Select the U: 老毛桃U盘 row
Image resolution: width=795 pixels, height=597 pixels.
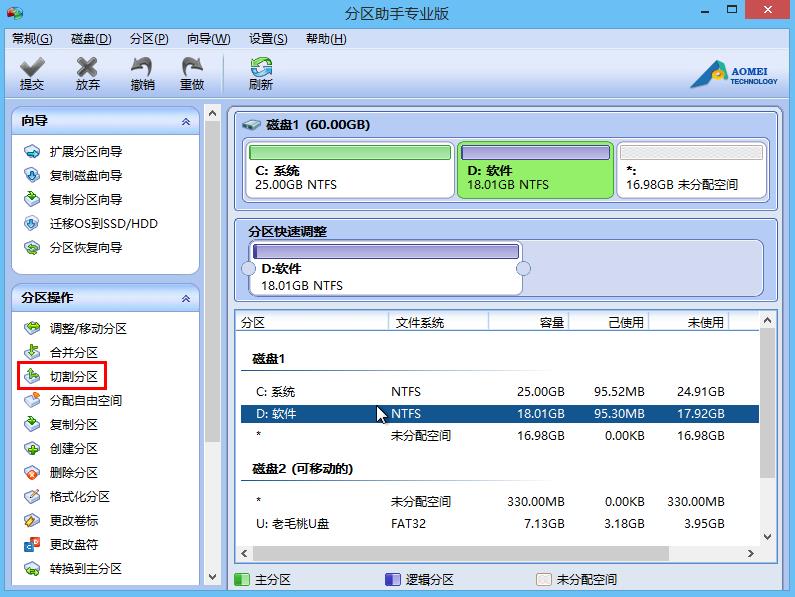(x=499, y=523)
